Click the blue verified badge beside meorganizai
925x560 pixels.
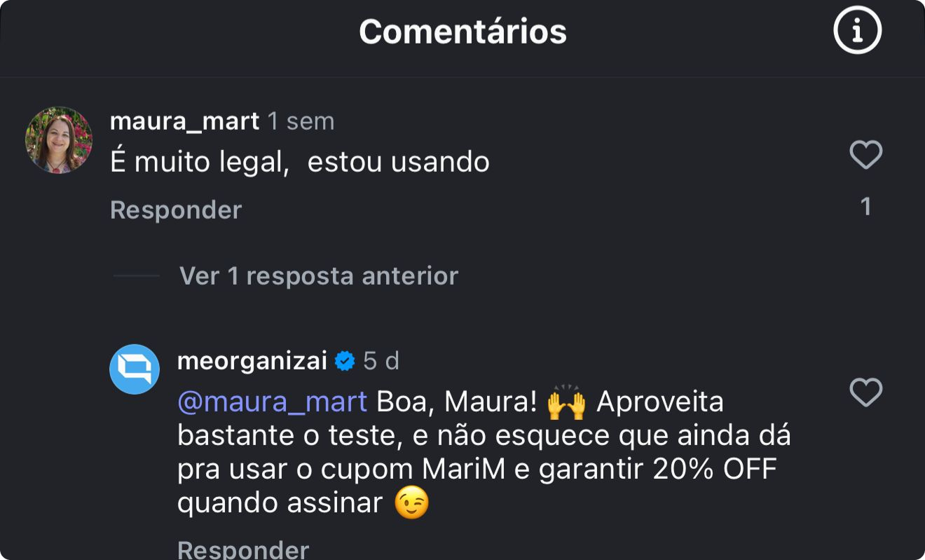[345, 362]
